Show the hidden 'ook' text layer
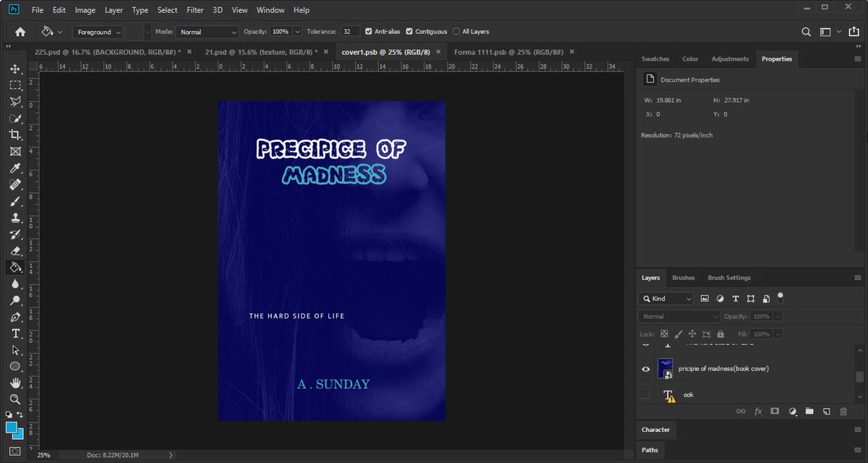The height and width of the screenshot is (463, 868). point(645,394)
